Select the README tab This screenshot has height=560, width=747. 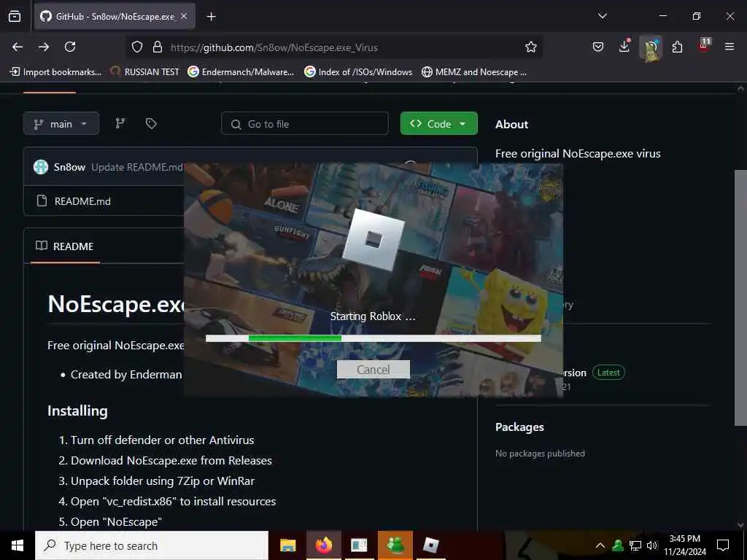tap(65, 246)
